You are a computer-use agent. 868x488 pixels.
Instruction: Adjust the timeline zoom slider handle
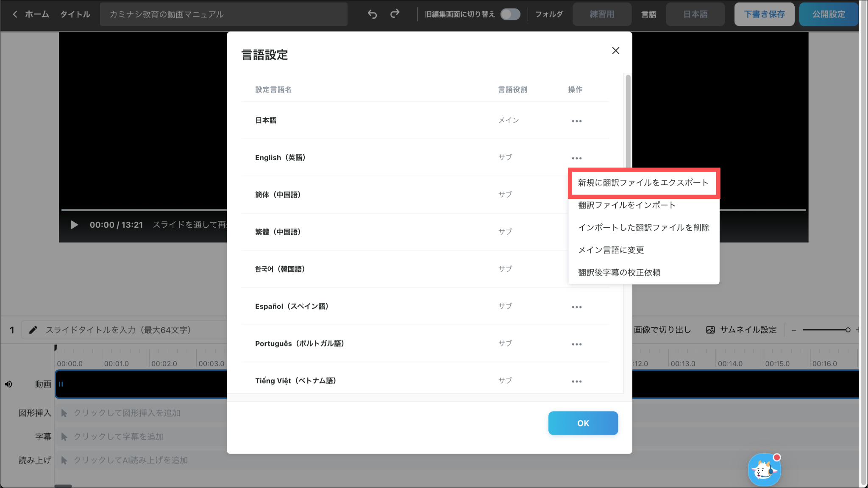[847, 330]
